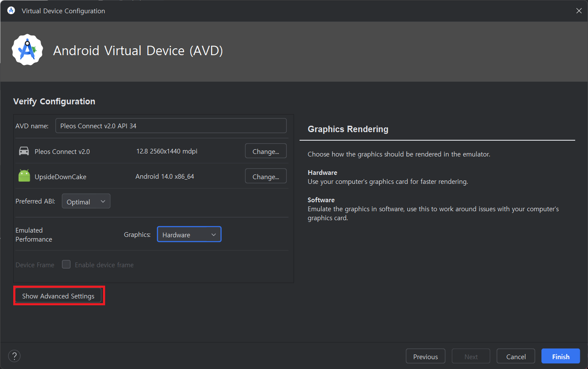Open help with the question mark icon
Viewport: 588px width, 369px height.
[14, 356]
